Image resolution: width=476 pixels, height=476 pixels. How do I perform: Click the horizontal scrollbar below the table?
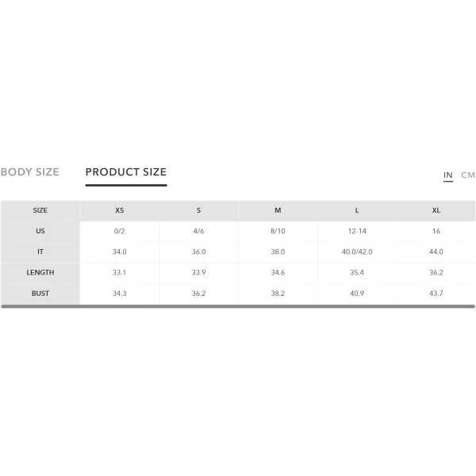238,306
